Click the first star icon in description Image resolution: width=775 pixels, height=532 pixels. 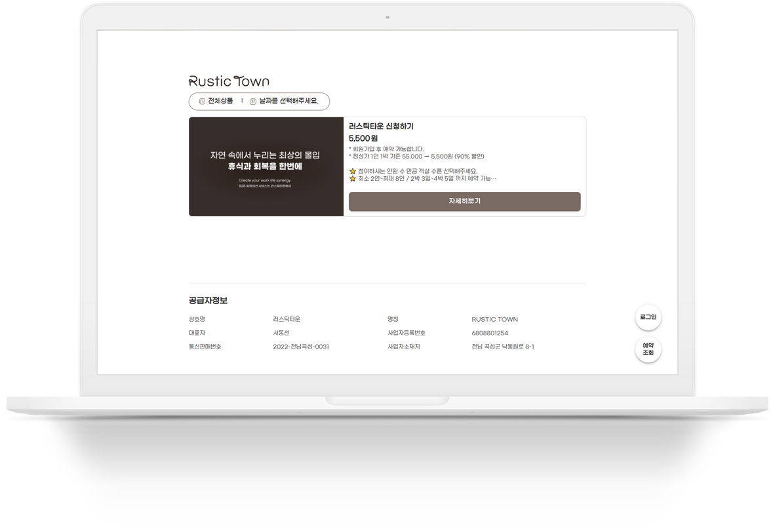click(x=352, y=171)
